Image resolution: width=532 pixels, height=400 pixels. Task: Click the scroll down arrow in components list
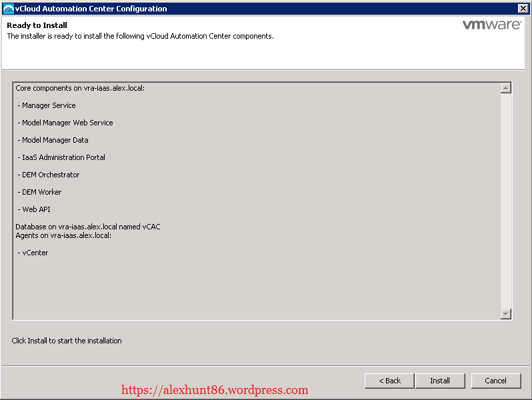pos(505,314)
